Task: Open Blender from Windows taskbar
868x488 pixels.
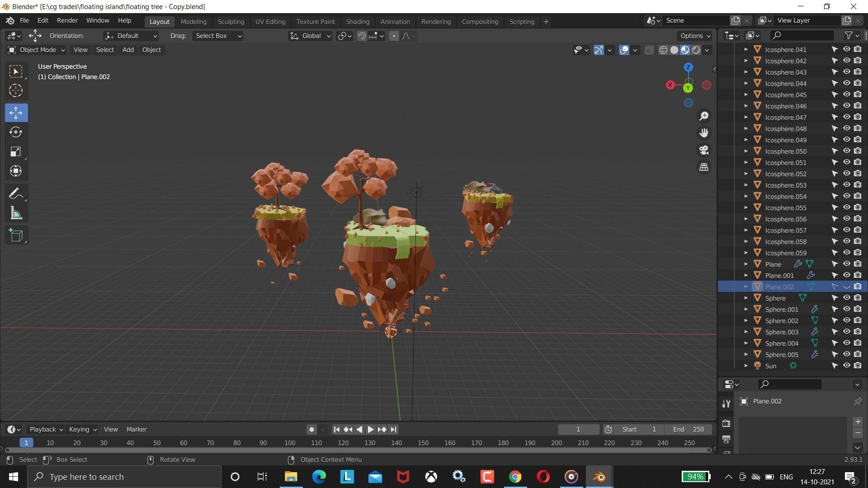Action: pos(599,477)
